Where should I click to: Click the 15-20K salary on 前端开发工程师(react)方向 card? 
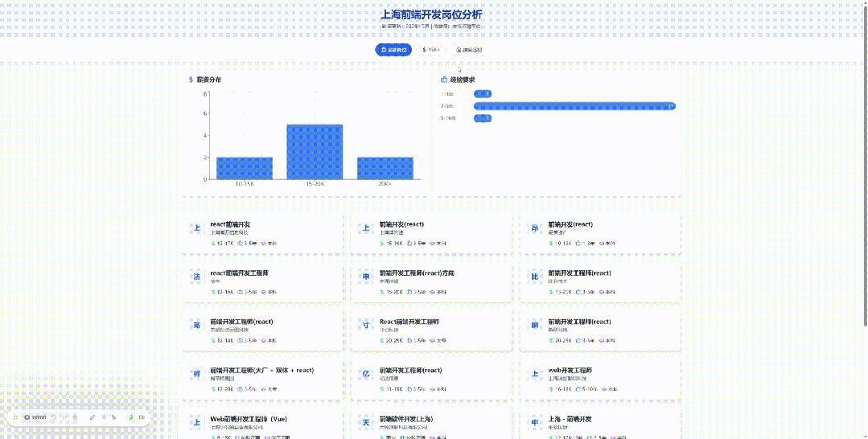[x=392, y=293]
